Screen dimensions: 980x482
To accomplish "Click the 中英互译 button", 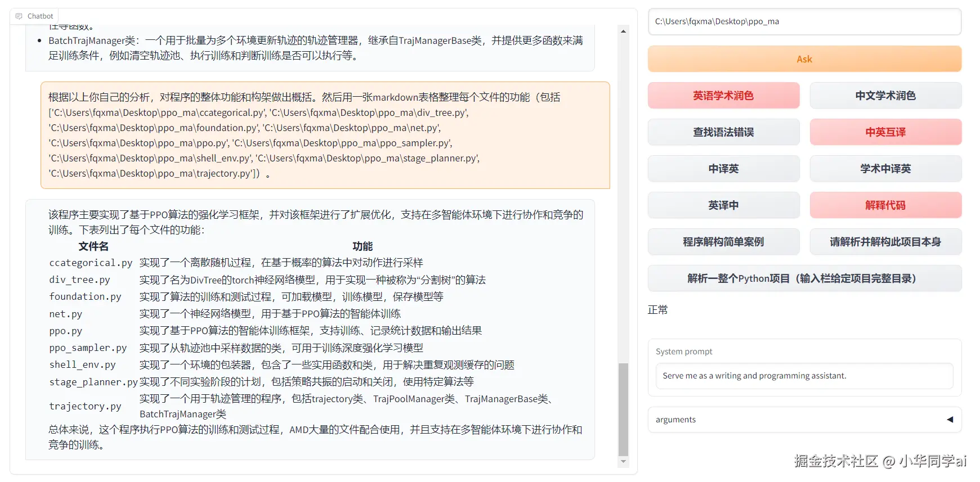I will click(x=885, y=132).
